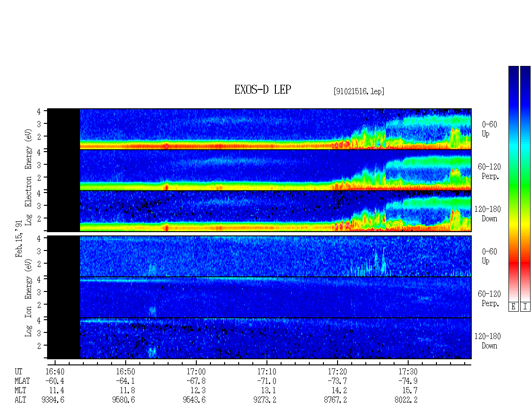
Task: Click the electron '0-60 Up' pitch angle label
Action: [x=489, y=129]
